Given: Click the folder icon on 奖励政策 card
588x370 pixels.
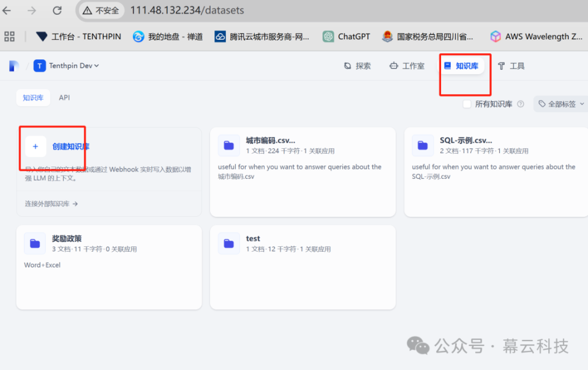Looking at the screenshot, I should [35, 243].
